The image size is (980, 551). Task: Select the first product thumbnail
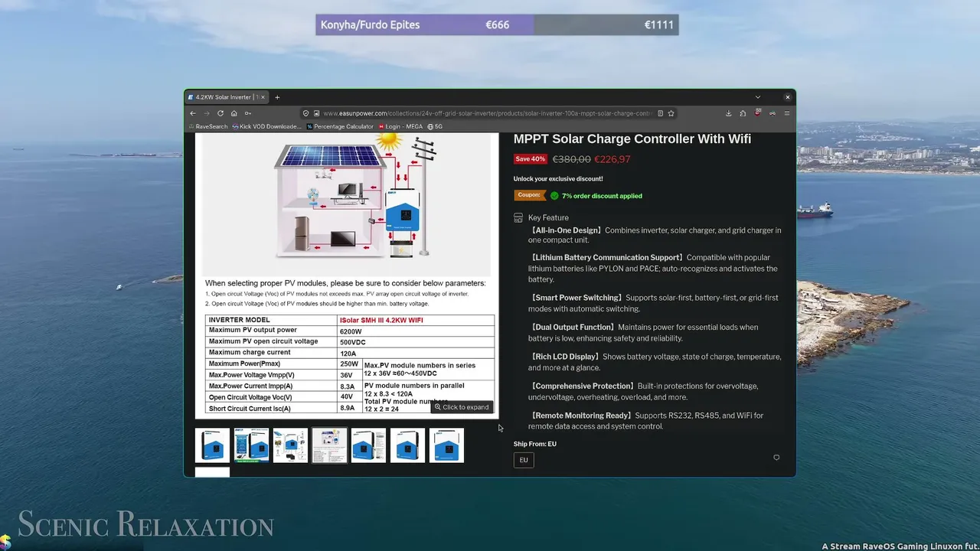pyautogui.click(x=212, y=445)
